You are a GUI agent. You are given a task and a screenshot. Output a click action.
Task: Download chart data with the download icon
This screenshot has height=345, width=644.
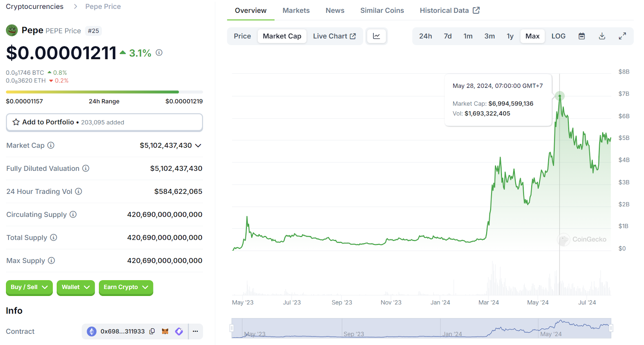tap(602, 36)
